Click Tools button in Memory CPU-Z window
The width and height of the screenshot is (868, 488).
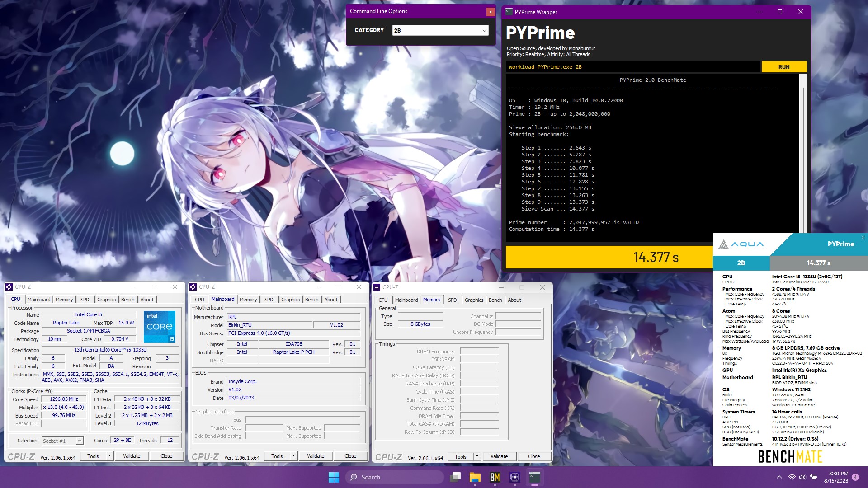coord(461,456)
